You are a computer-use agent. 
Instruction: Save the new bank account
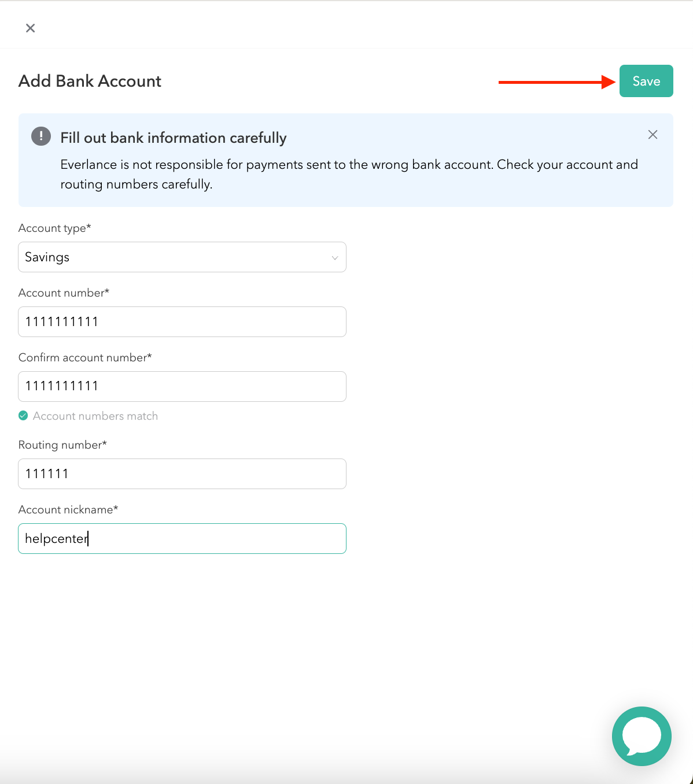tap(646, 81)
